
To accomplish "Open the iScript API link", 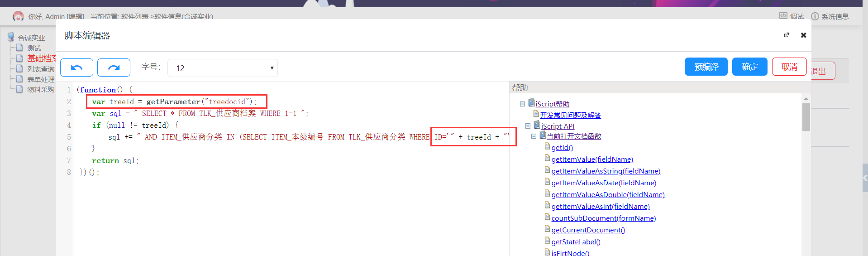I will click(x=558, y=126).
